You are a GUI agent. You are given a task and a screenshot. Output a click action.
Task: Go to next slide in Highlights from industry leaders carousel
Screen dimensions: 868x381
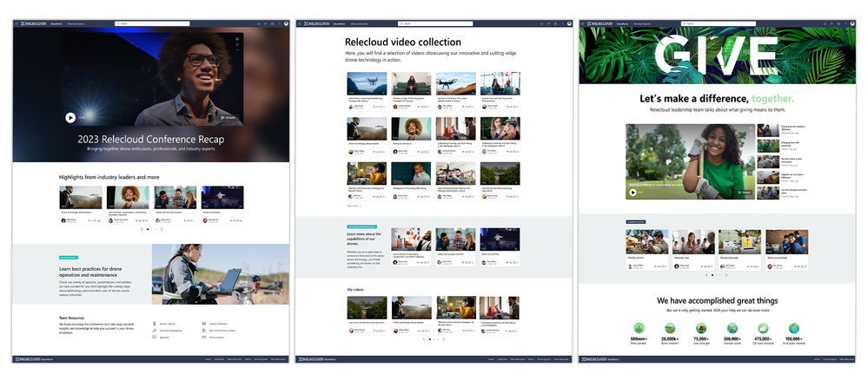(x=161, y=229)
